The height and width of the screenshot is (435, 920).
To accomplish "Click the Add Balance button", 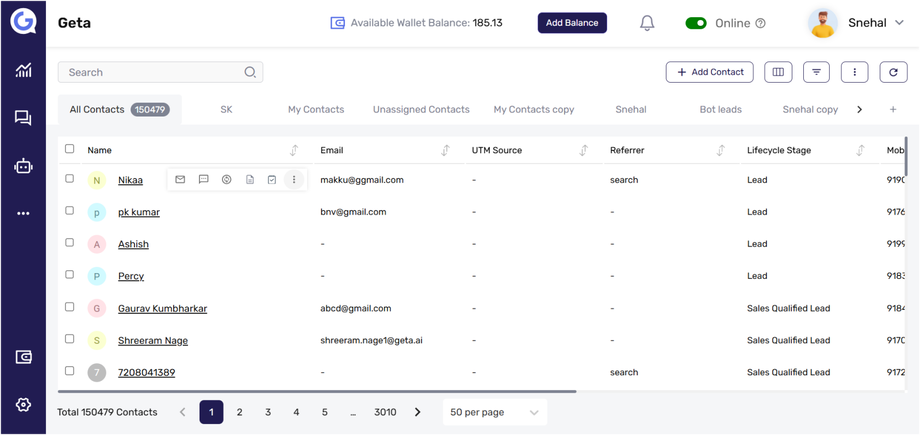I will [572, 23].
